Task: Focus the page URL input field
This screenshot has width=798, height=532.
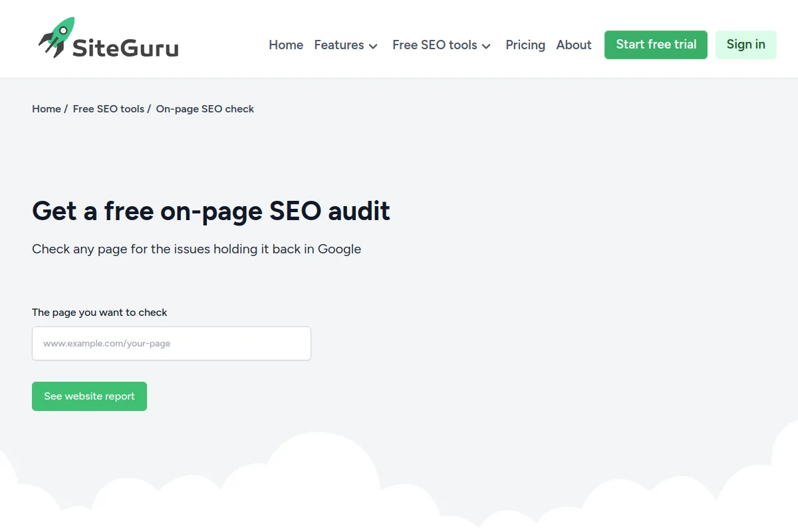Action: 172,344
